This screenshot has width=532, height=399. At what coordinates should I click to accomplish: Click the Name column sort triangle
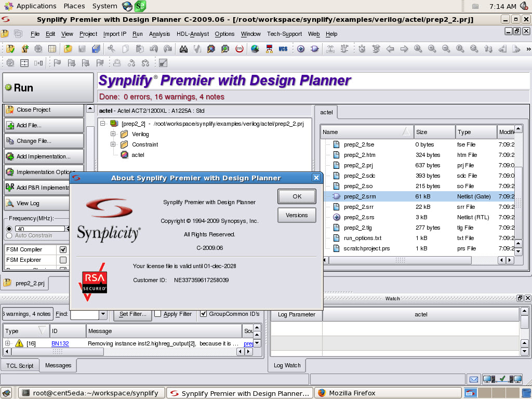coord(406,131)
